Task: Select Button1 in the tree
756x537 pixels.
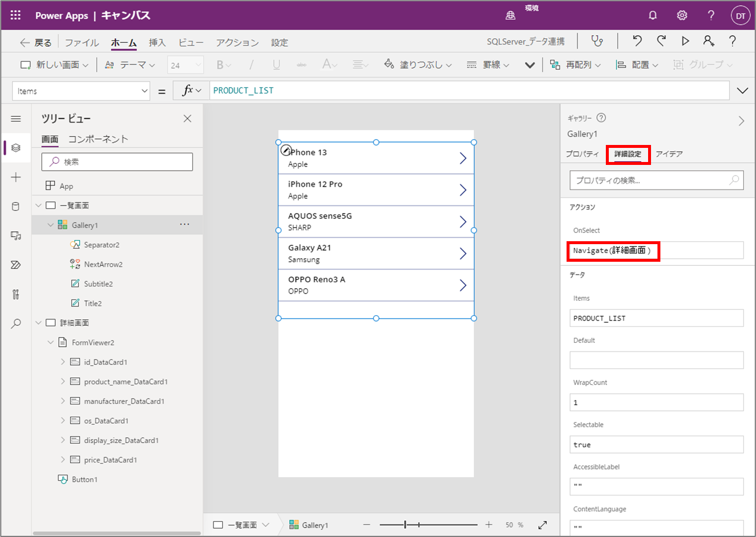Action: click(84, 479)
